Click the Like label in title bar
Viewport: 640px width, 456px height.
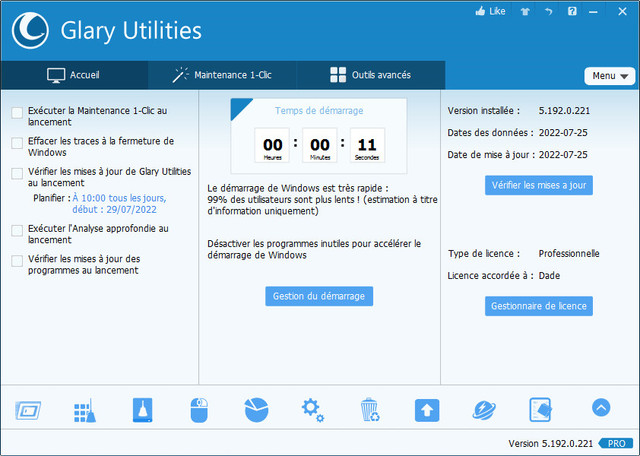point(497,11)
